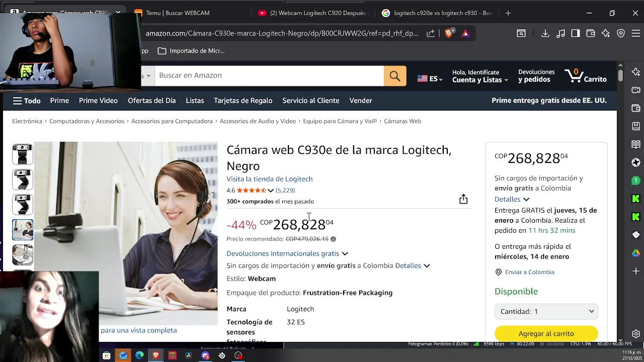Toggle the sidebar panel icon in toolbar

coord(576,33)
